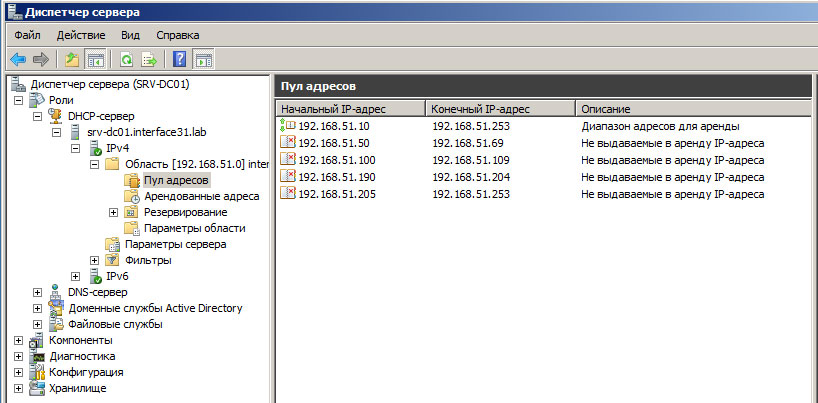Click the Пул адресов folder icon

[x=131, y=181]
